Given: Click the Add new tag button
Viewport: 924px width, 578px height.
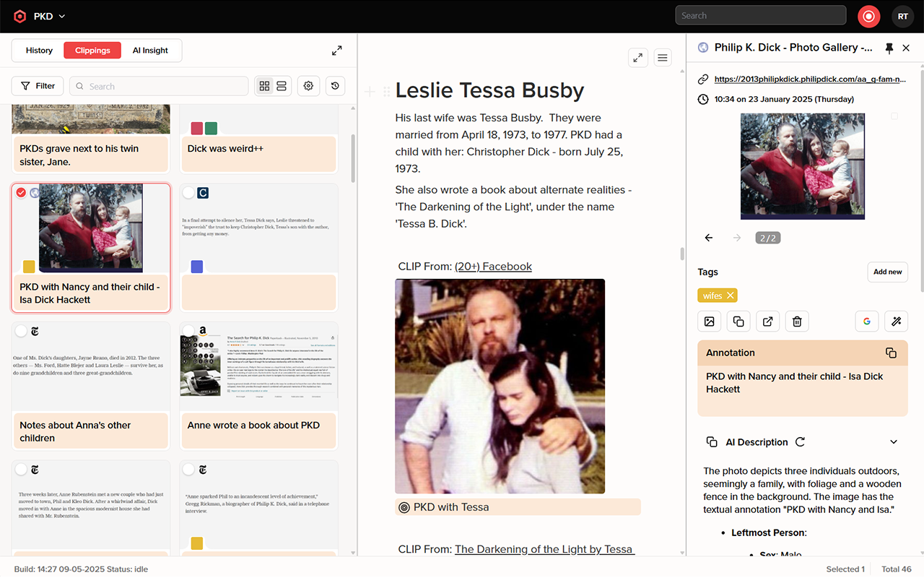Looking at the screenshot, I should (887, 272).
